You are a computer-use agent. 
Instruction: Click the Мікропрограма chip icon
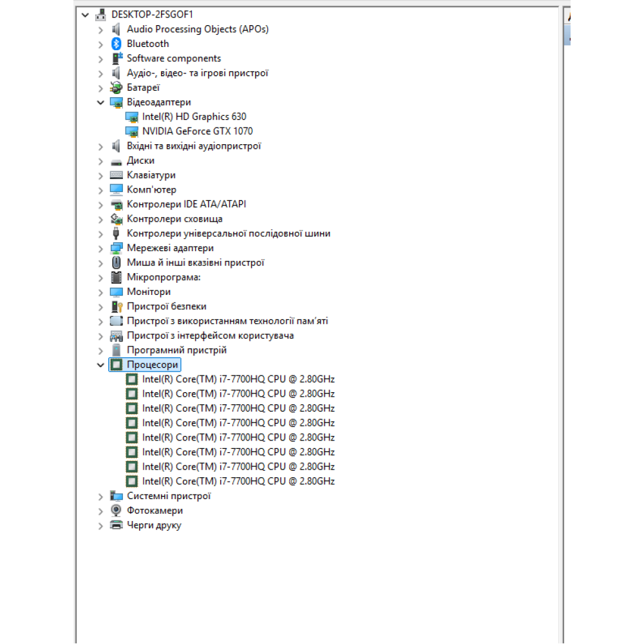[x=116, y=277]
